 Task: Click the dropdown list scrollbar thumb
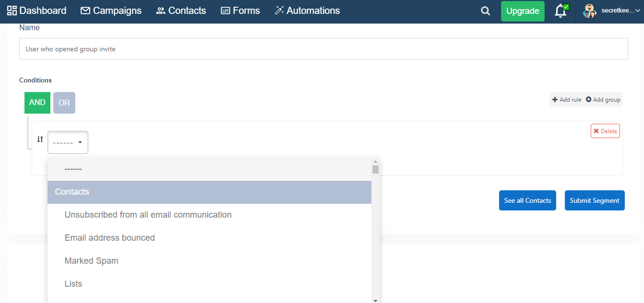pyautogui.click(x=376, y=169)
